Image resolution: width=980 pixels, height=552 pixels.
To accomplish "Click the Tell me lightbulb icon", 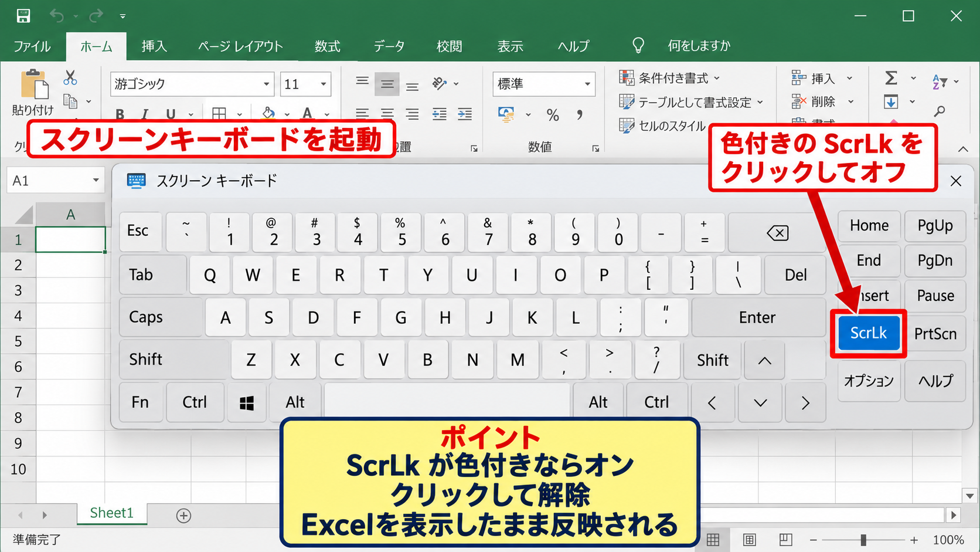I will pos(638,46).
